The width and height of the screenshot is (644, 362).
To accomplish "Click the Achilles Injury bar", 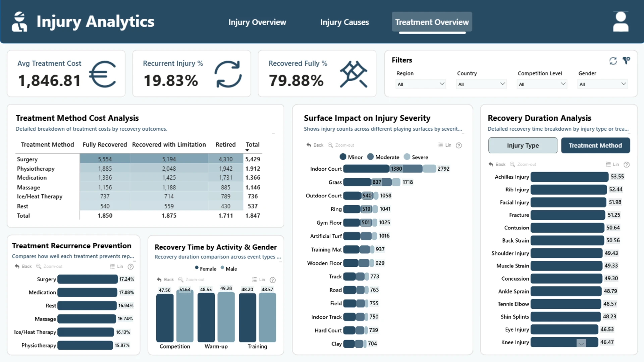I will [569, 177].
